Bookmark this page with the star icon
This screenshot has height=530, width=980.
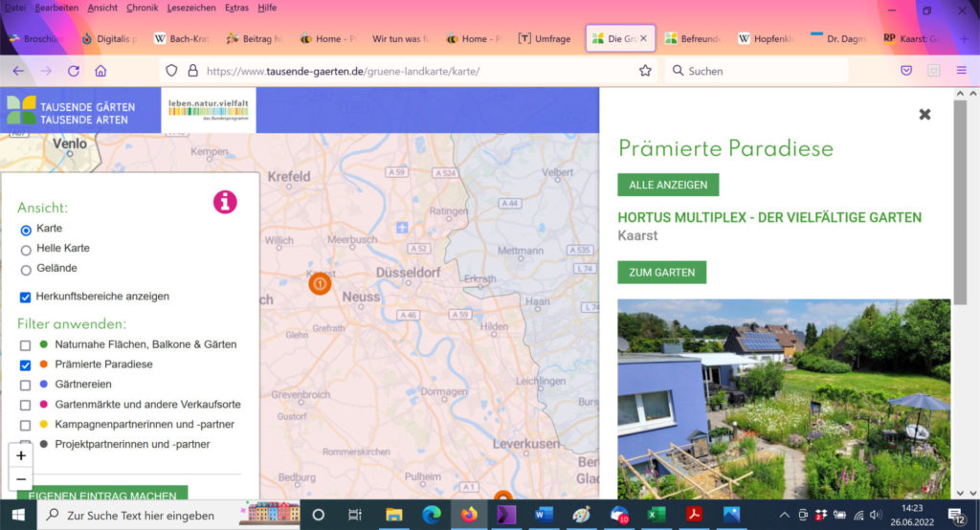pos(645,71)
